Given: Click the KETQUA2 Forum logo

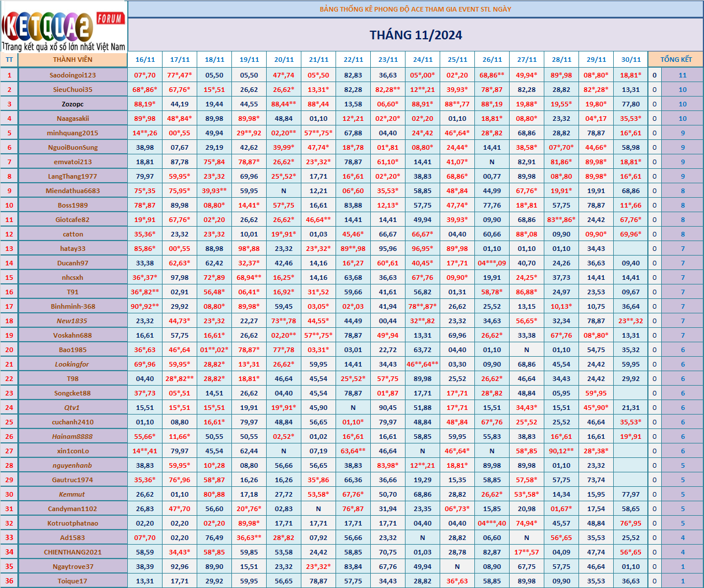Looking at the screenshot, I should point(64,27).
